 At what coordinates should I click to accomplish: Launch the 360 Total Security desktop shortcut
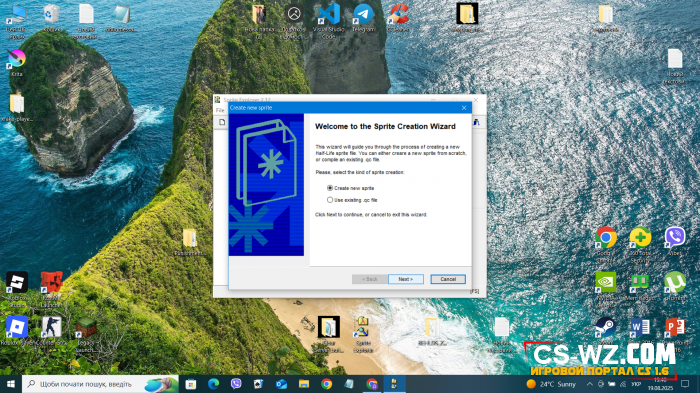pyautogui.click(x=640, y=244)
